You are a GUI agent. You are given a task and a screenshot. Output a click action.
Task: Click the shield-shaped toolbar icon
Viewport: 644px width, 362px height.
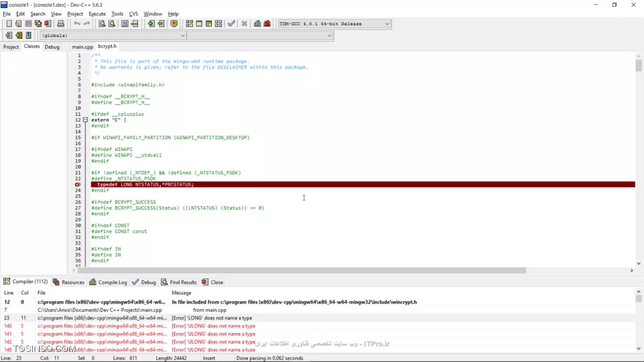pos(174,24)
